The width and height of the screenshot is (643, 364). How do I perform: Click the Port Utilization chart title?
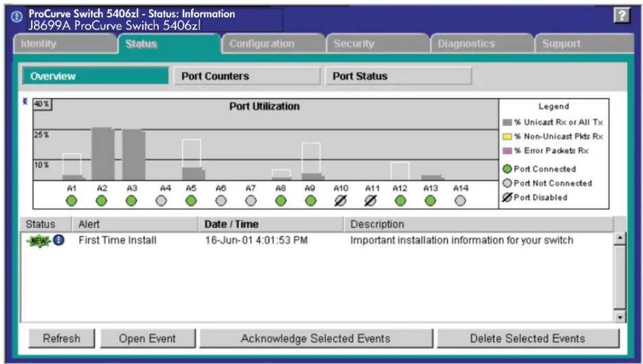pyautogui.click(x=264, y=107)
